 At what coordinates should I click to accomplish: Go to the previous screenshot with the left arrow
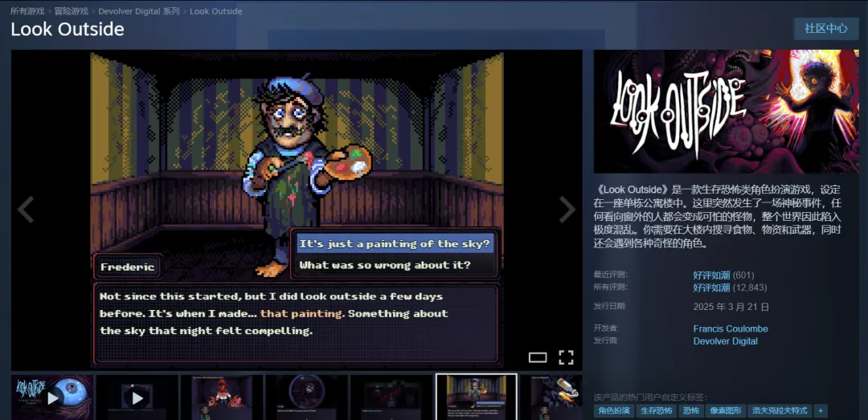click(26, 209)
